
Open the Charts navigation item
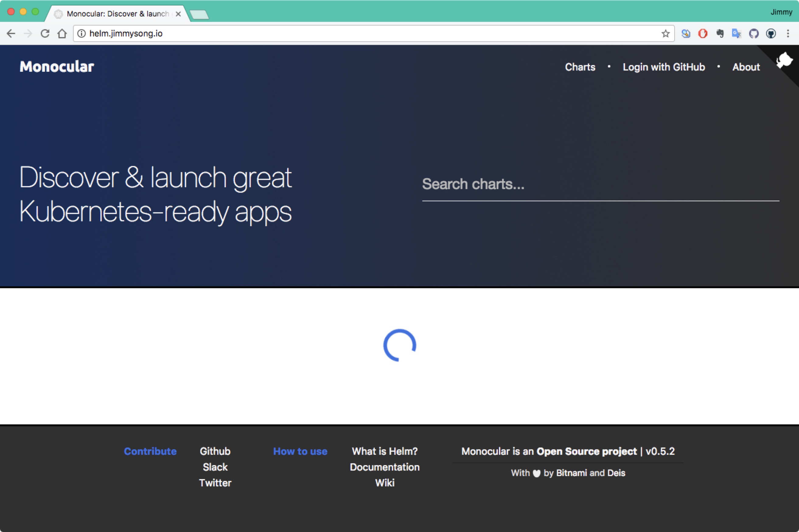580,67
